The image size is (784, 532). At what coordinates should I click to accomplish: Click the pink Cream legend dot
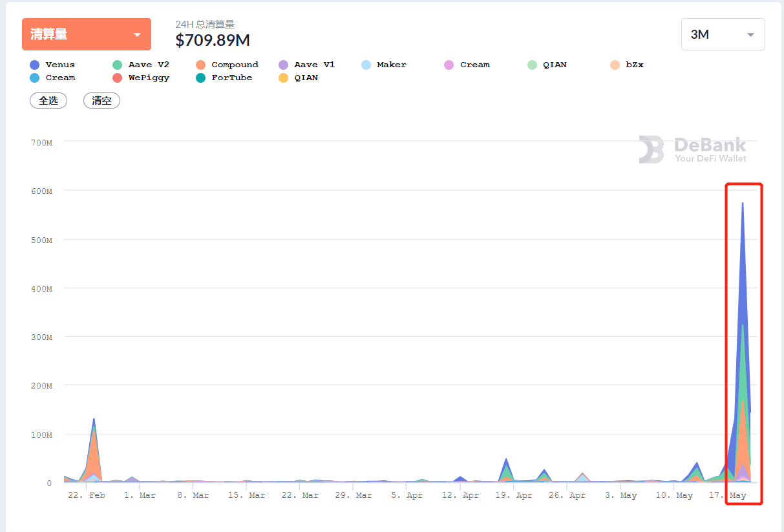coord(449,65)
